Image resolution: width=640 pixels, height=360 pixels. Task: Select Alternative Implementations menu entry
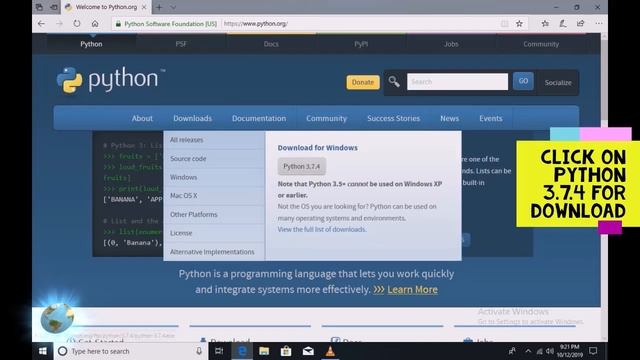click(214, 252)
